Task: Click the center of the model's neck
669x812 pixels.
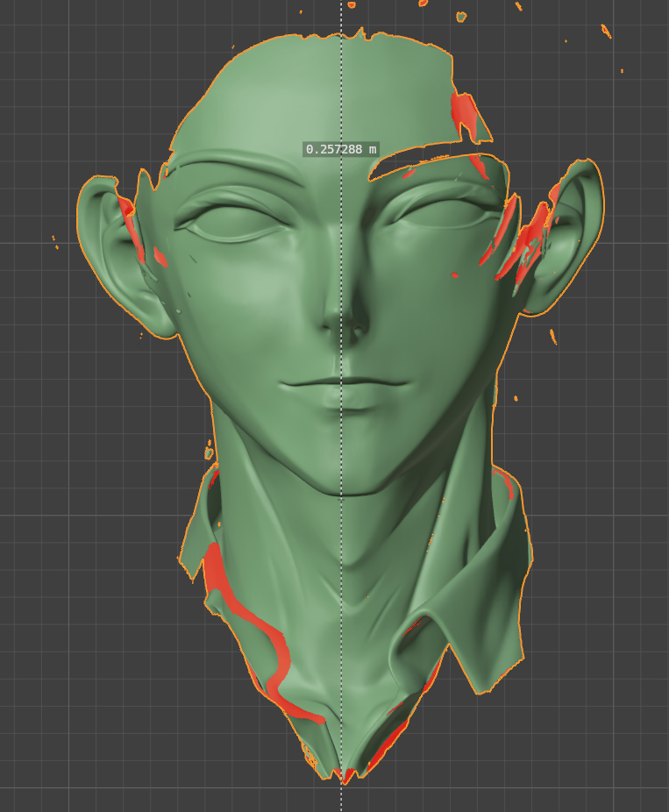Action: [342, 552]
